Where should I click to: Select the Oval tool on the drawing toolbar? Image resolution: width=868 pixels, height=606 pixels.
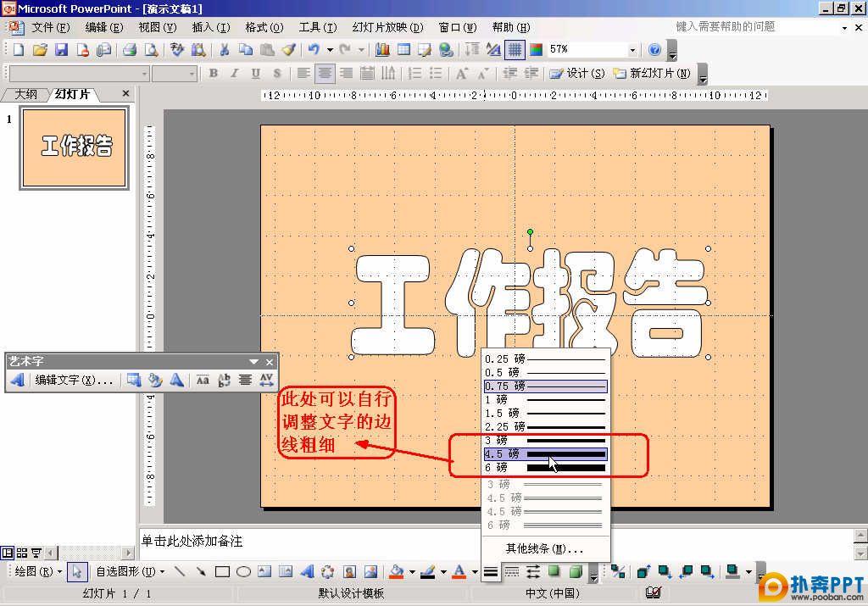243,572
